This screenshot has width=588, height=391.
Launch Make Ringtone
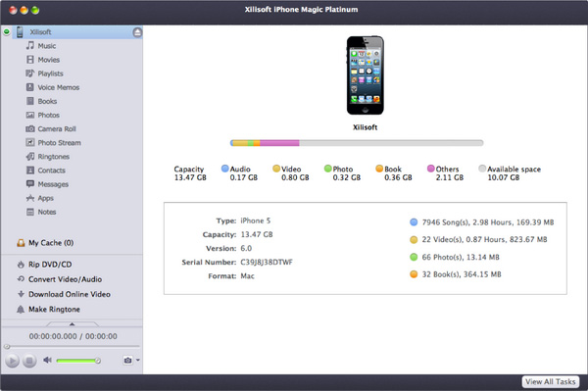[54, 310]
